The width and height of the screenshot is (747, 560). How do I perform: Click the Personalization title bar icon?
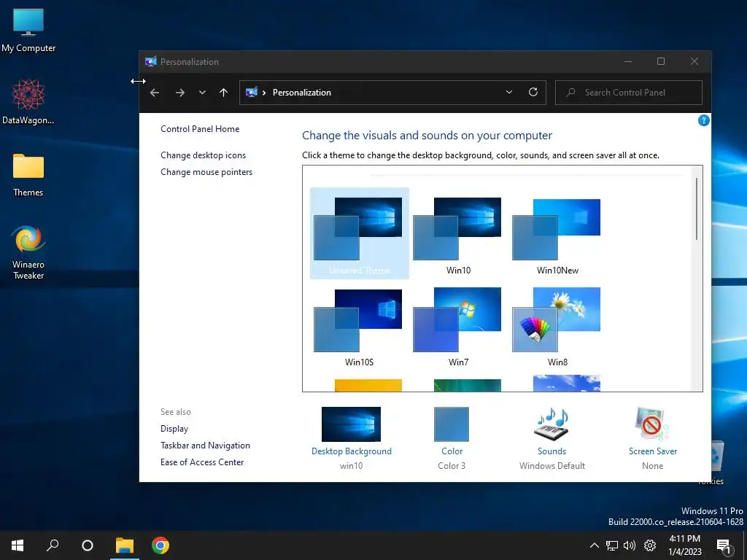[150, 61]
